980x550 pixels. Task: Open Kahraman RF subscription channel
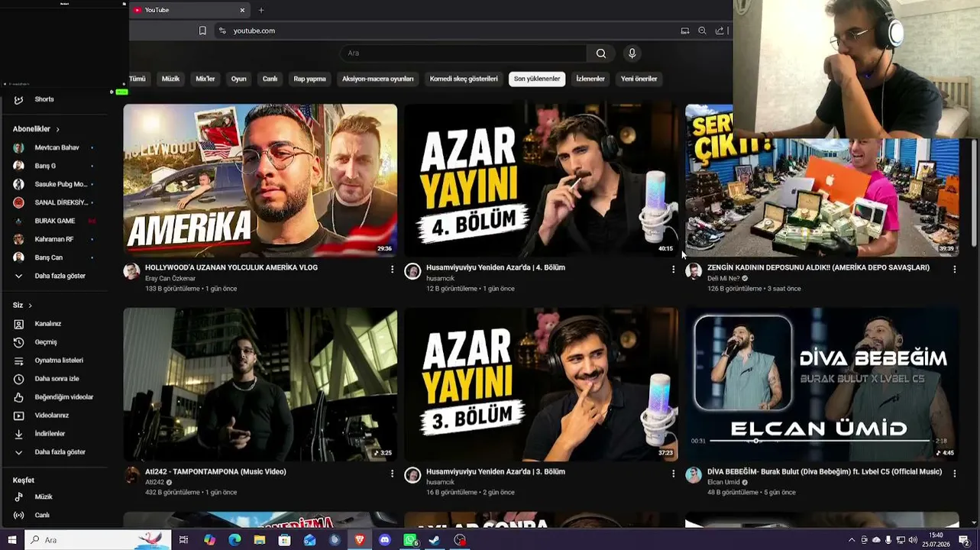[53, 239]
